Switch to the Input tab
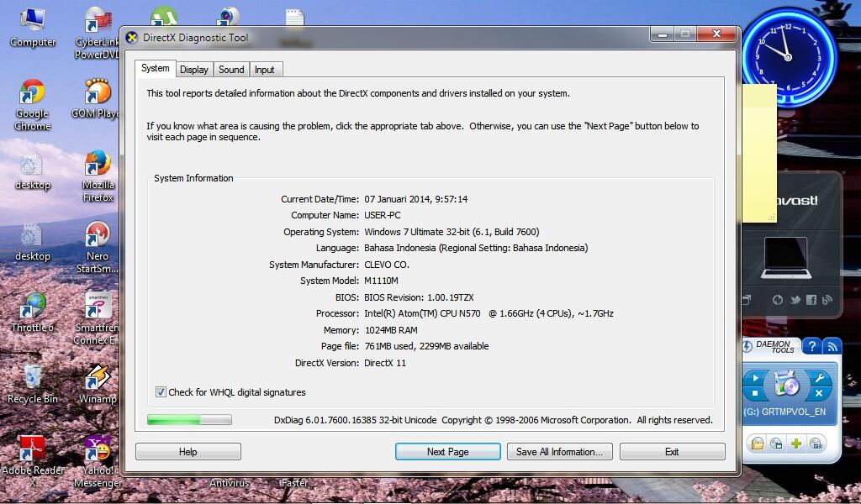The height and width of the screenshot is (504, 861). 265,70
